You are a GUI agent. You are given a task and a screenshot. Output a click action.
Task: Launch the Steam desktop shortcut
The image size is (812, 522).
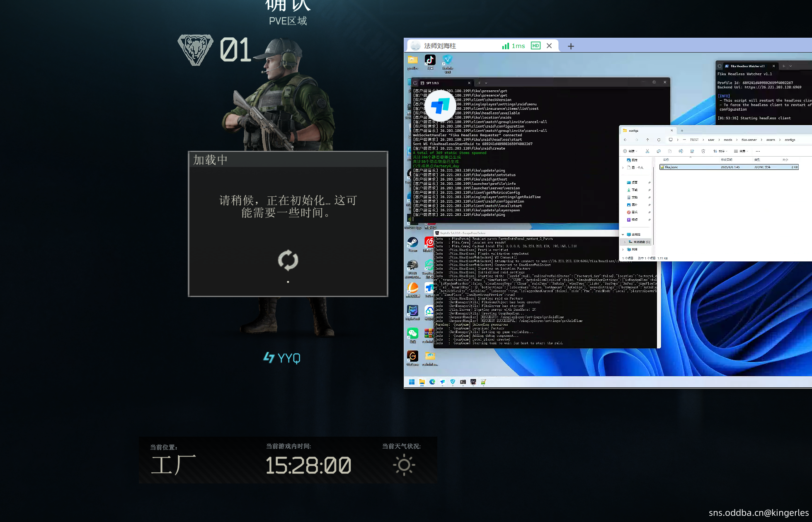pyautogui.click(x=412, y=244)
